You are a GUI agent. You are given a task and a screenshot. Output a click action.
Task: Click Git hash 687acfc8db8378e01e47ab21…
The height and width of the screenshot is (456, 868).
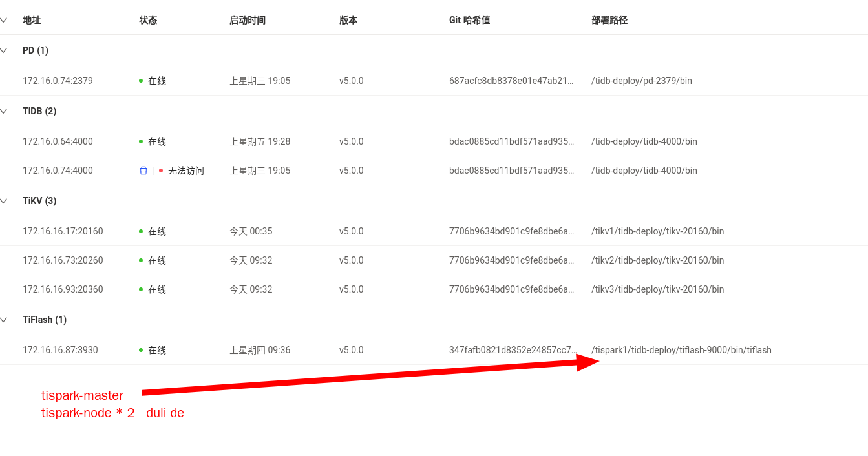(511, 81)
